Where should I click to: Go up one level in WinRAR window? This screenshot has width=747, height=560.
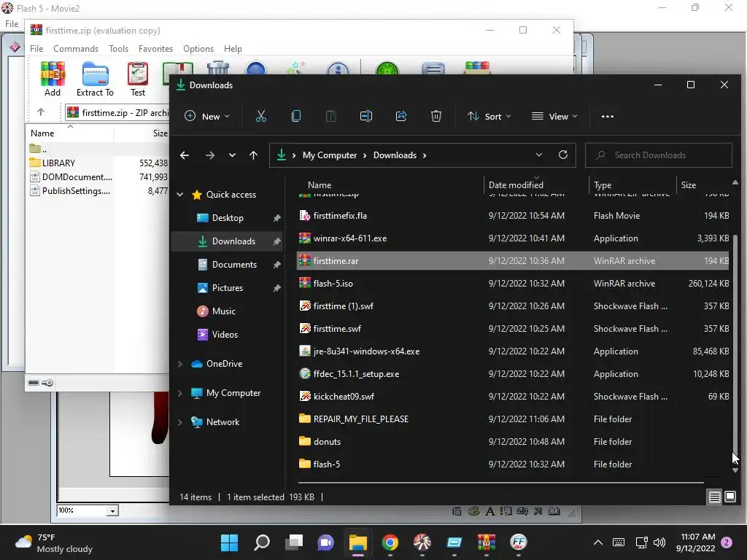pos(41,112)
